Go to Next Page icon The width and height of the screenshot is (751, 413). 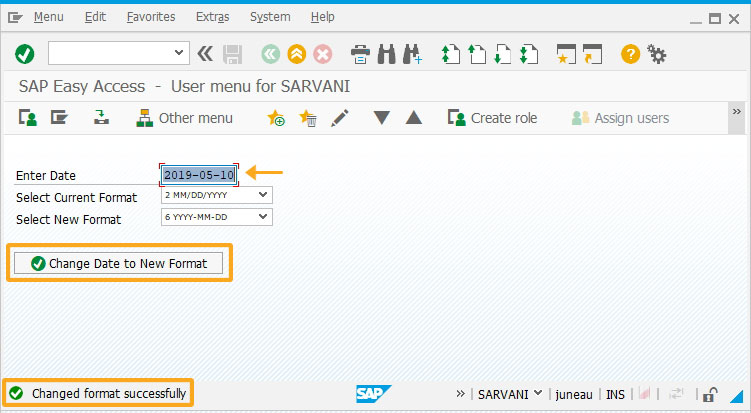point(502,54)
